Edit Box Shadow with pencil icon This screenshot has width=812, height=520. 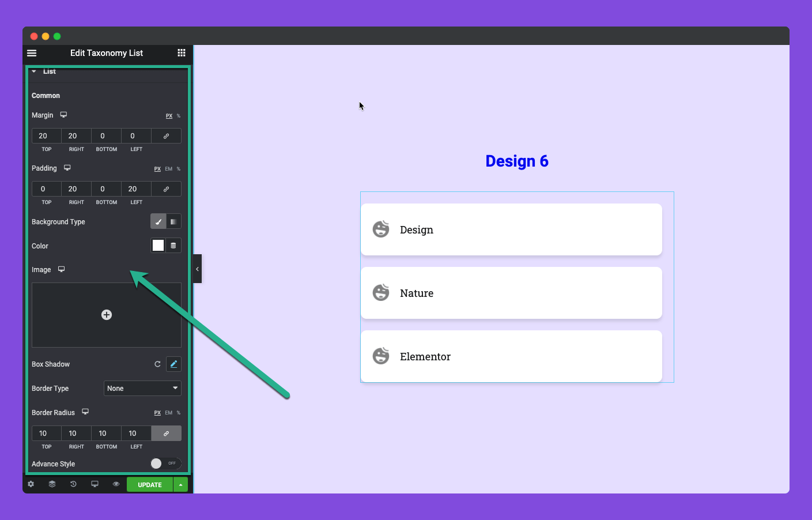pyautogui.click(x=173, y=364)
